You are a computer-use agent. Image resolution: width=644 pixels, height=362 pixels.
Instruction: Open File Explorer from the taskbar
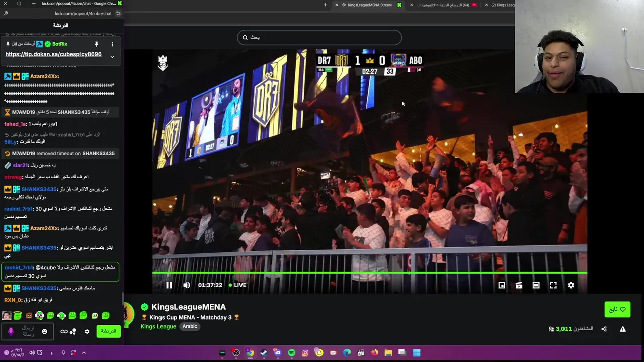coord(388,353)
